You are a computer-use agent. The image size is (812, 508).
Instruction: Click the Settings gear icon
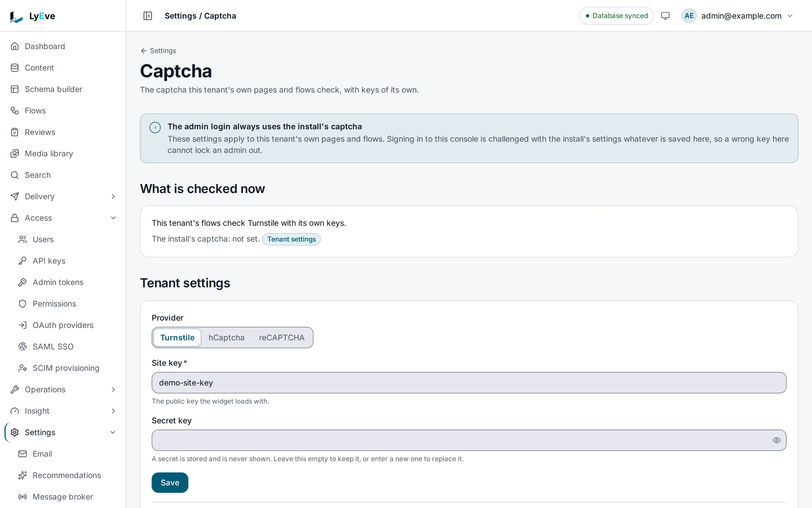[14, 432]
